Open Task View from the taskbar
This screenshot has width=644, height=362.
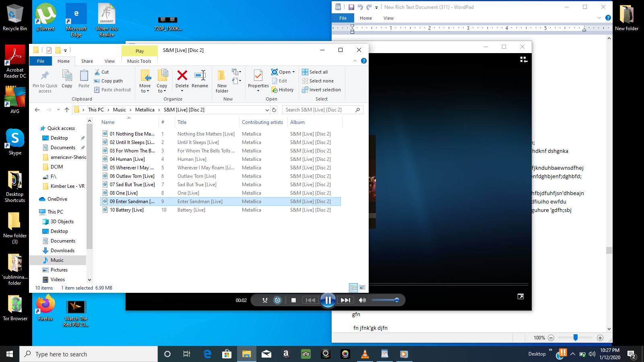187,354
